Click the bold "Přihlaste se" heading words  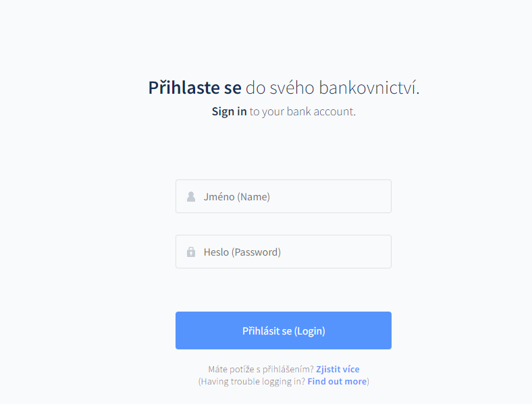point(194,88)
